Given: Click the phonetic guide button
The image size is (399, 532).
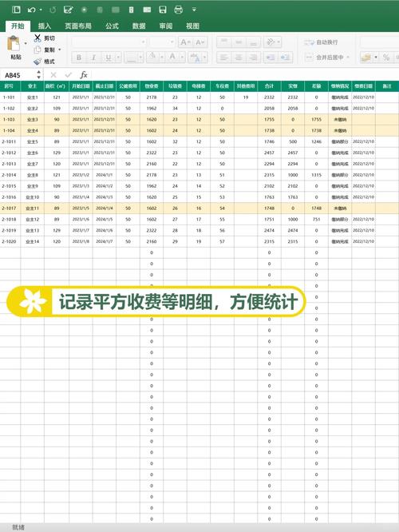Looking at the screenshot, I should click(x=195, y=58).
